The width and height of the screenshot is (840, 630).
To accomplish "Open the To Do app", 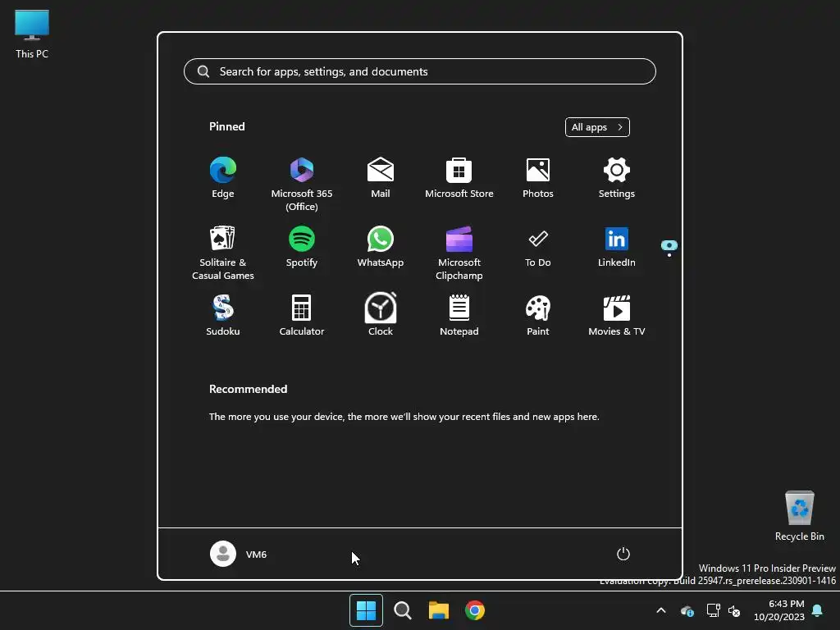I will [x=538, y=247].
